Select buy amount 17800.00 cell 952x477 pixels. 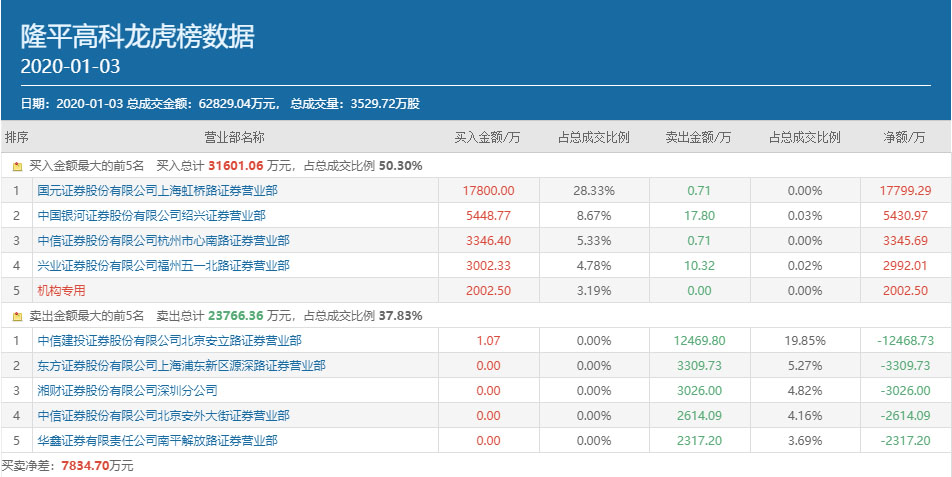(x=488, y=191)
